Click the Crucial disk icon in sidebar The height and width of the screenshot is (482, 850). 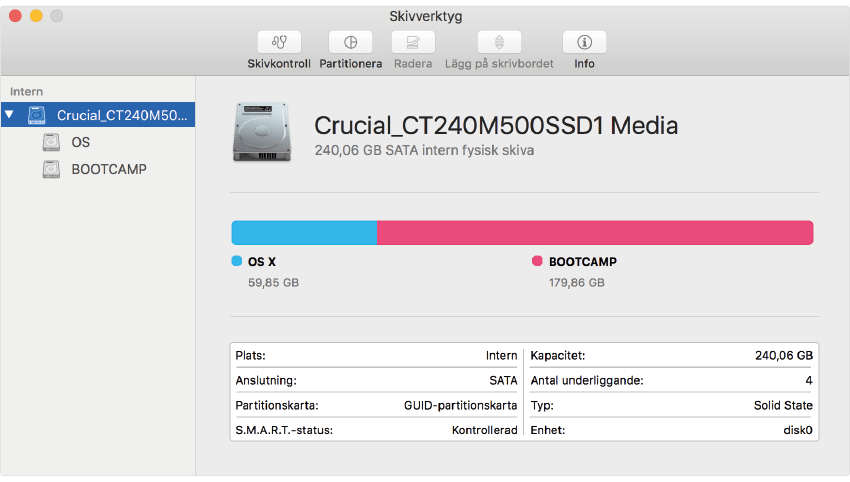37,115
